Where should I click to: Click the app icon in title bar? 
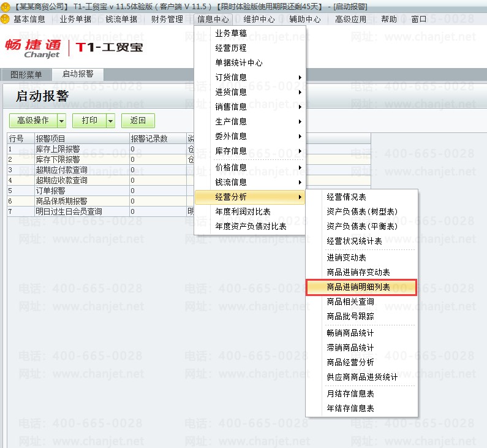tap(5, 6)
